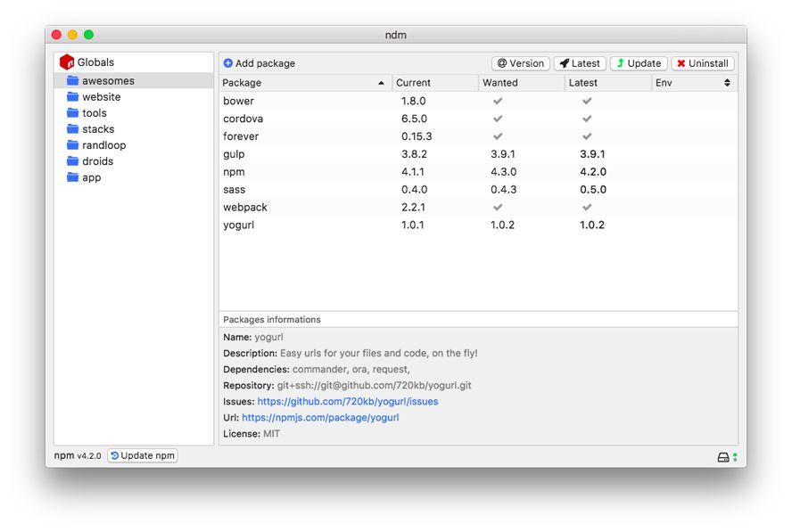The width and height of the screenshot is (792, 532).
Task: Click the droids folder icon
Action: click(73, 161)
